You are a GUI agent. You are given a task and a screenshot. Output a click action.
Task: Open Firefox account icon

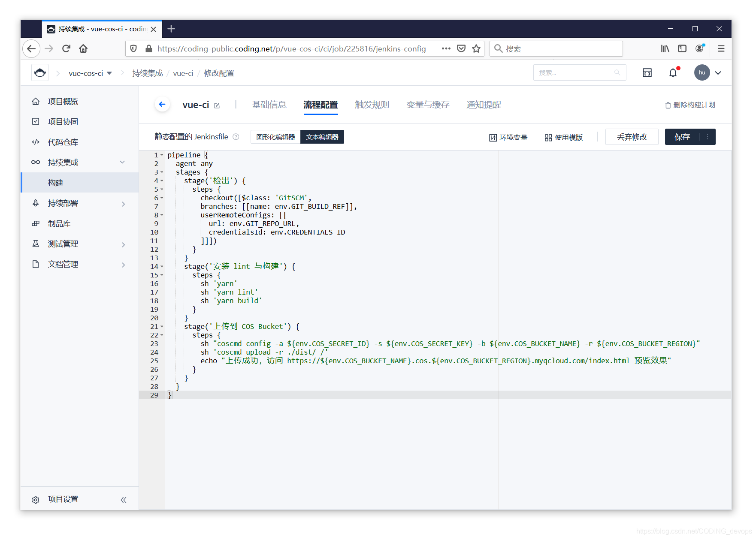click(x=700, y=48)
